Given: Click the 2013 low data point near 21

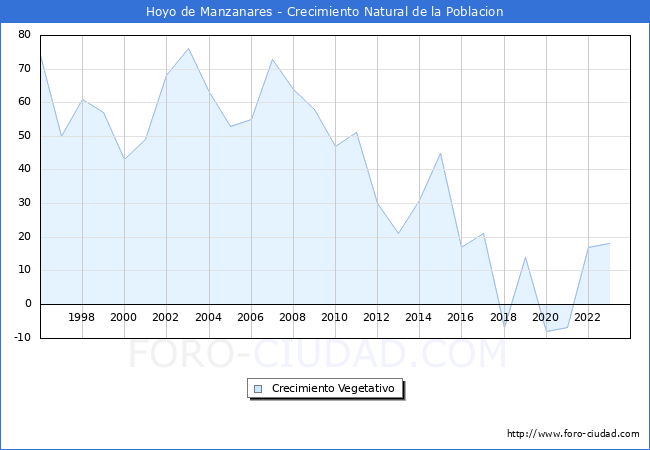Looking at the screenshot, I should click(x=398, y=234).
